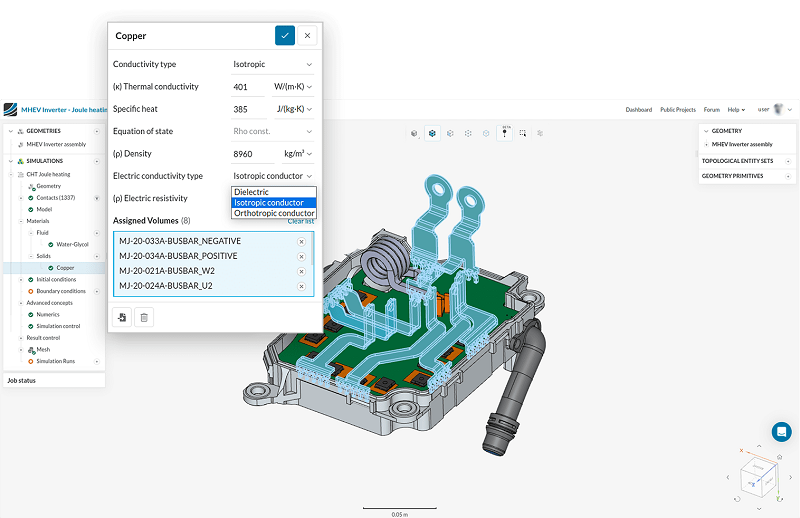Click the SimScale logo in header
Screen dimensions: 800x518
[10, 109]
